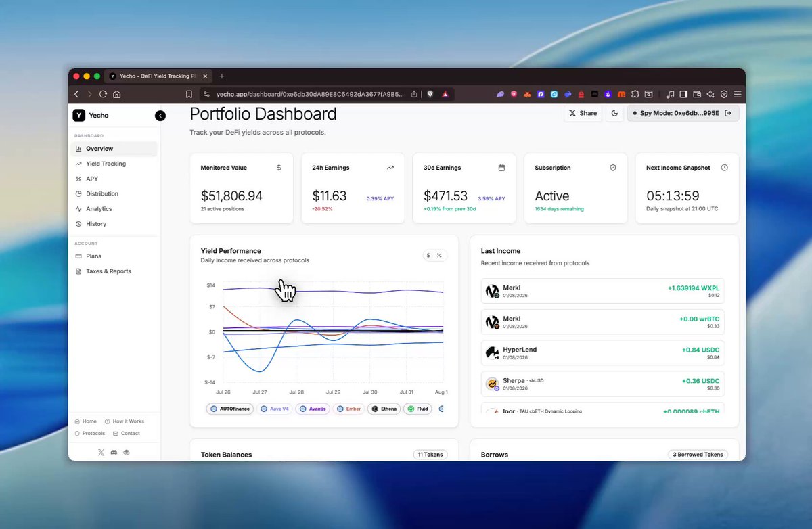Click the HyperLend protocol logo
812x529 pixels.
coord(493,353)
